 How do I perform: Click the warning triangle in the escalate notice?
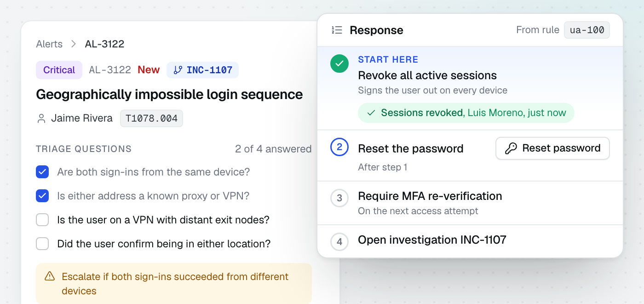[50, 276]
